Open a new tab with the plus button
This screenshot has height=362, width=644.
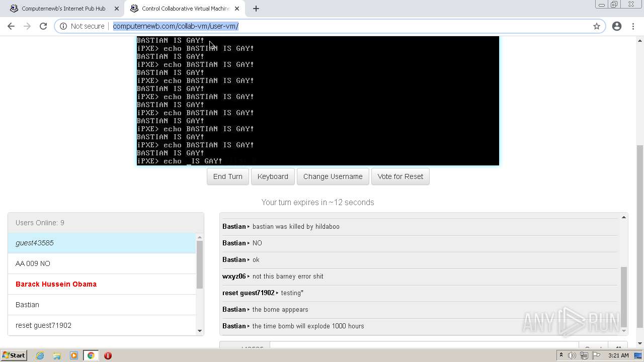tap(256, 9)
